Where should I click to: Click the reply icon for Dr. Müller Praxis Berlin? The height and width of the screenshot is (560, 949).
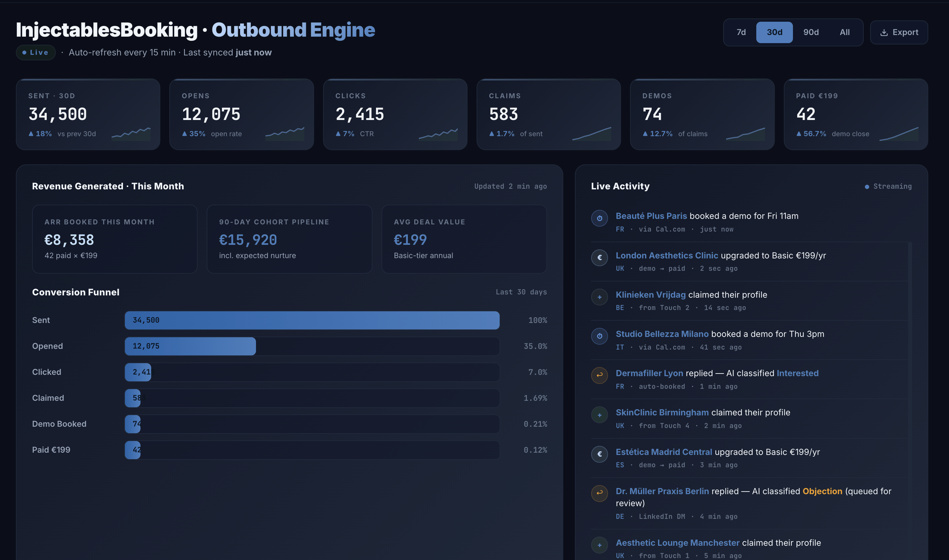[x=600, y=493]
